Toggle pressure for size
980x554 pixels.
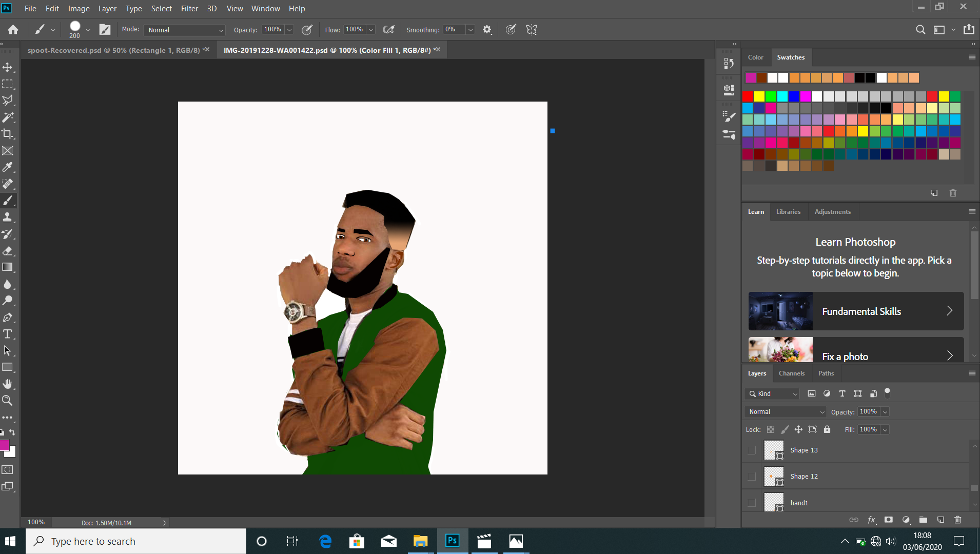point(511,30)
